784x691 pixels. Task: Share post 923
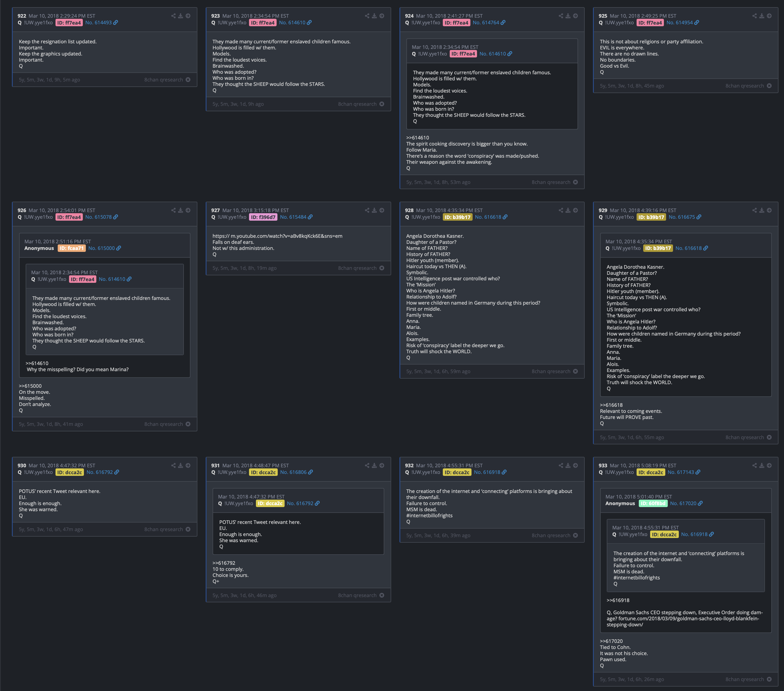(367, 16)
